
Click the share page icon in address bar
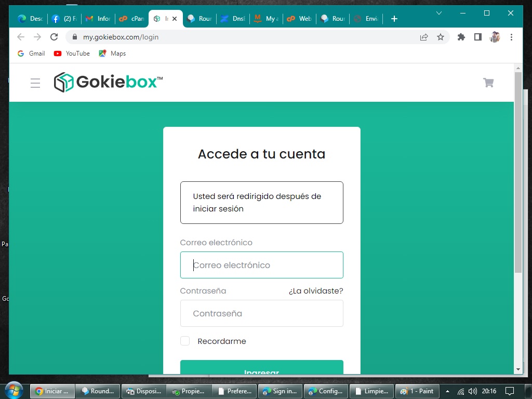pos(424,37)
